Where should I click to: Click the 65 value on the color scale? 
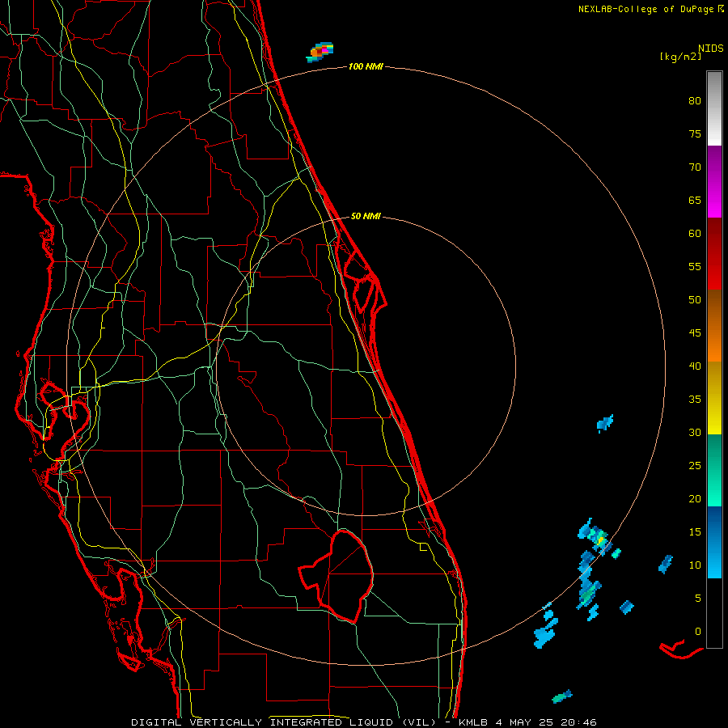coord(695,201)
